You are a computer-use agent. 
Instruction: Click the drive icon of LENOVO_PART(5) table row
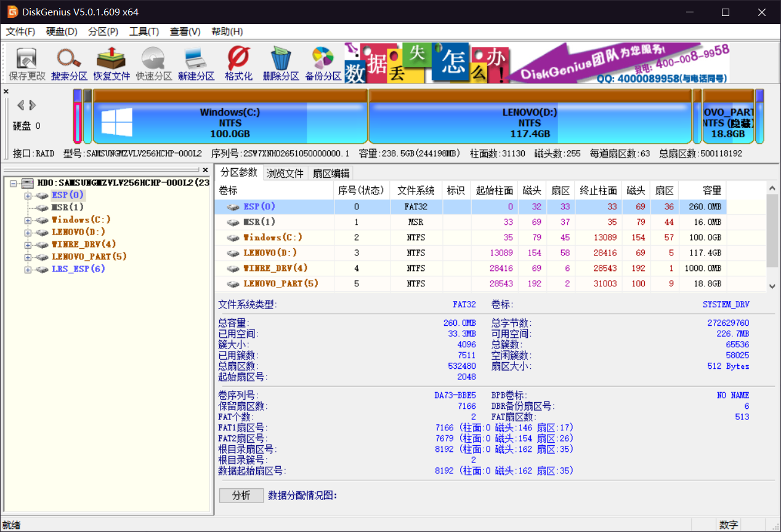coord(233,284)
